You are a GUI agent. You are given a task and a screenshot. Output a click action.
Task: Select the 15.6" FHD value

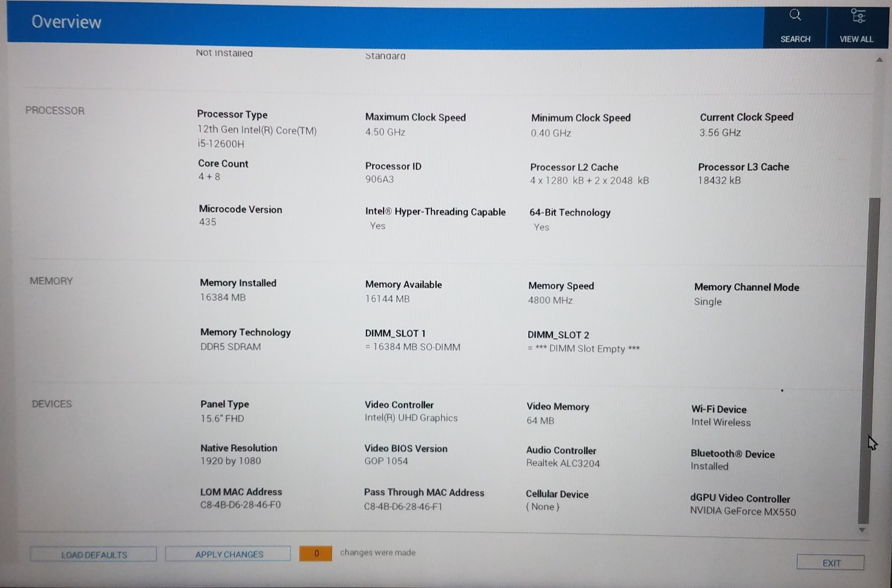(x=222, y=419)
